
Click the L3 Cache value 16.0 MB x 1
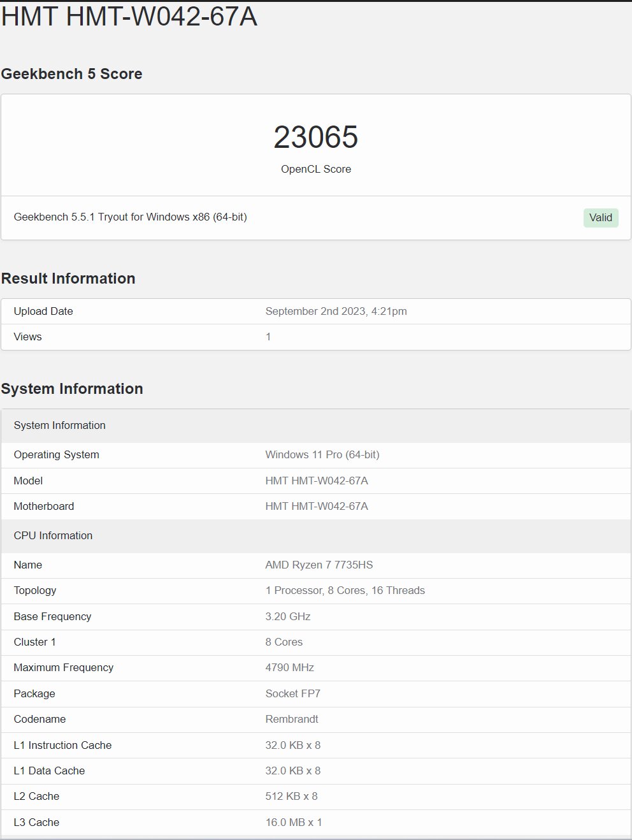pyautogui.click(x=293, y=823)
